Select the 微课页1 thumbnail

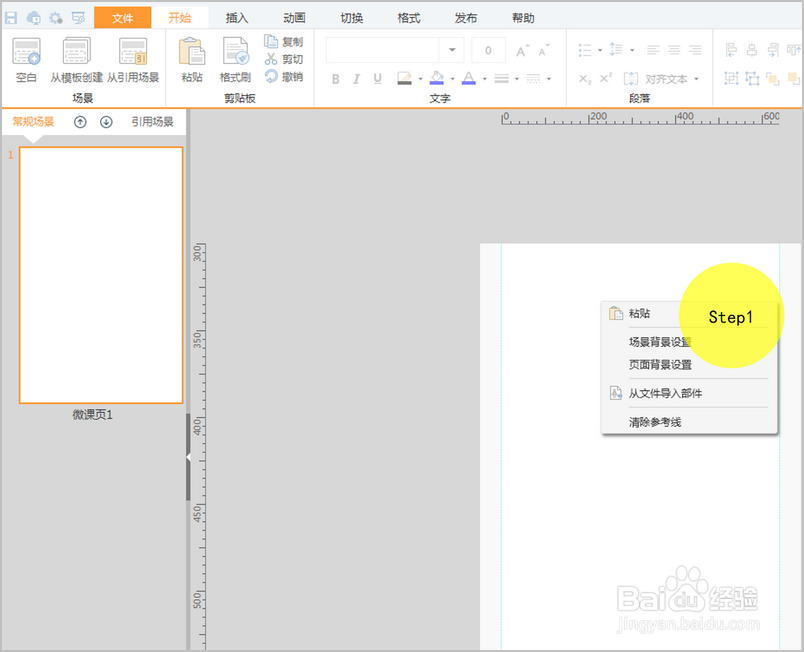[x=101, y=275]
